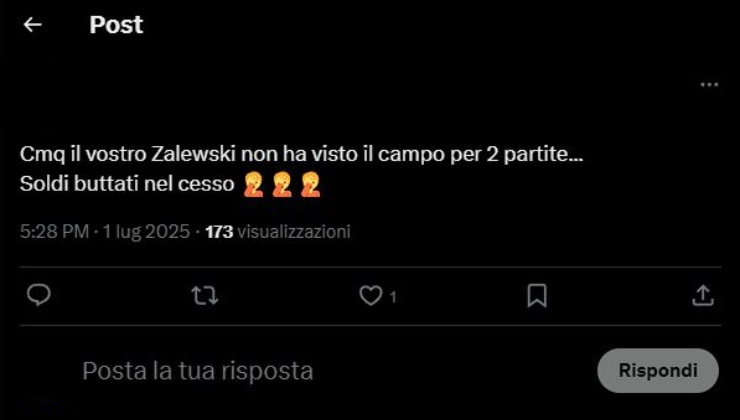Bookmark this post
The image size is (740, 420).
(537, 296)
